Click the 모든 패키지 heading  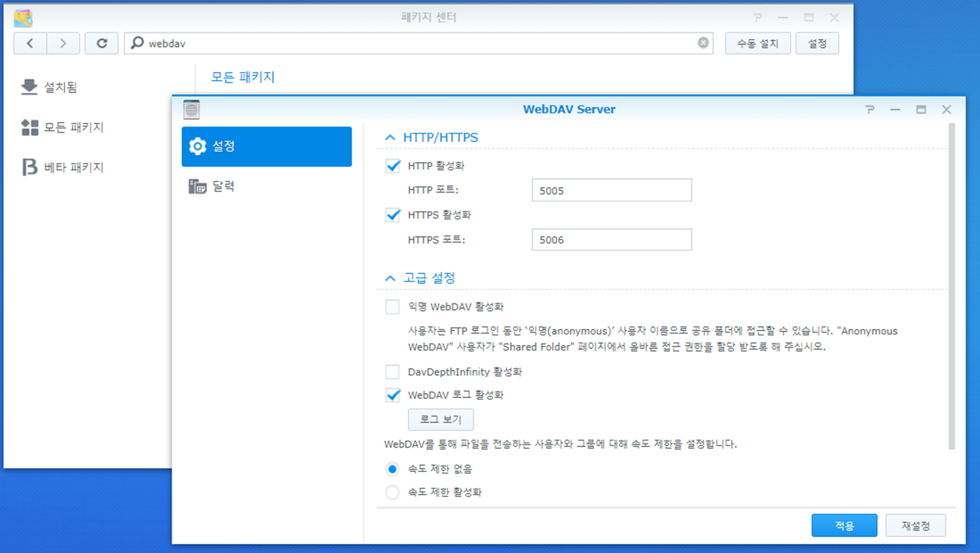(243, 77)
